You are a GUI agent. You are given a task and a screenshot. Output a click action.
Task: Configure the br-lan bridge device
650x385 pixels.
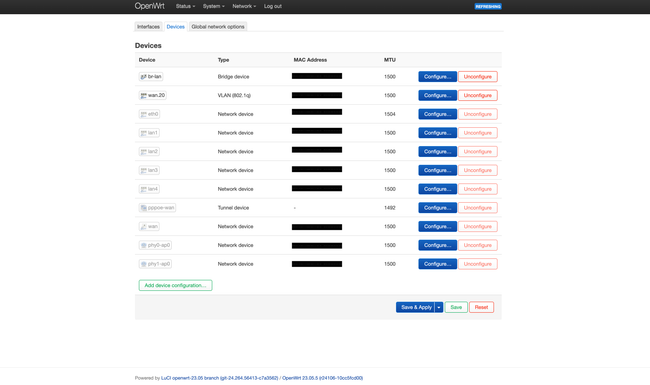(x=437, y=77)
